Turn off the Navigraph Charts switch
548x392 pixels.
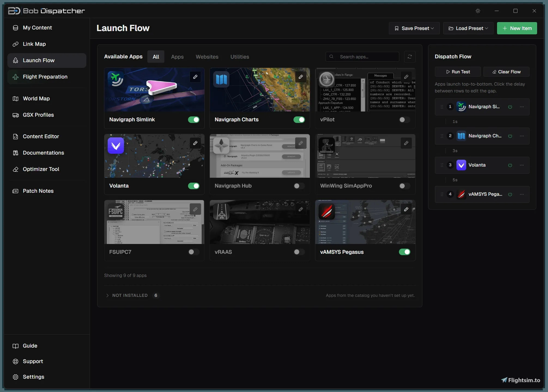299,120
